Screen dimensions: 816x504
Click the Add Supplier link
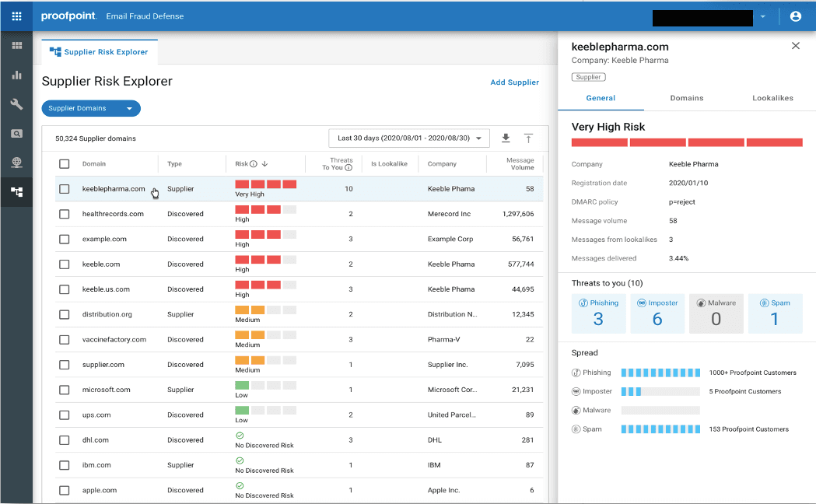(x=515, y=82)
